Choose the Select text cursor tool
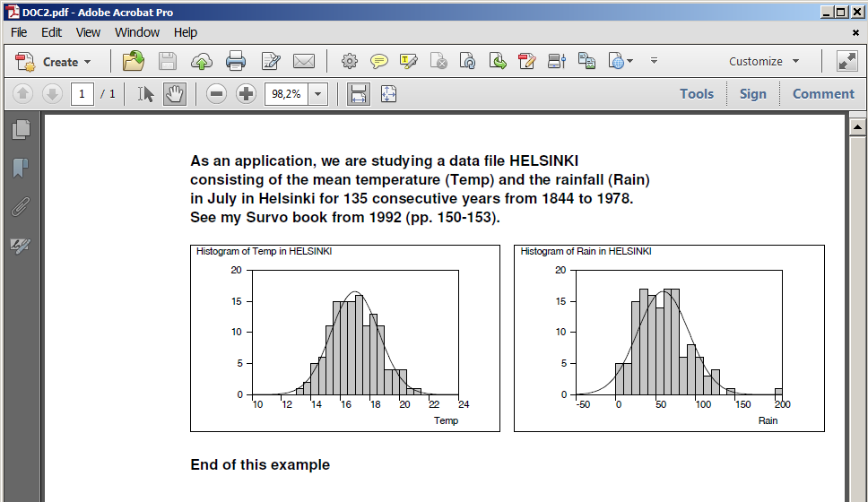This screenshot has height=502, width=868. click(145, 94)
